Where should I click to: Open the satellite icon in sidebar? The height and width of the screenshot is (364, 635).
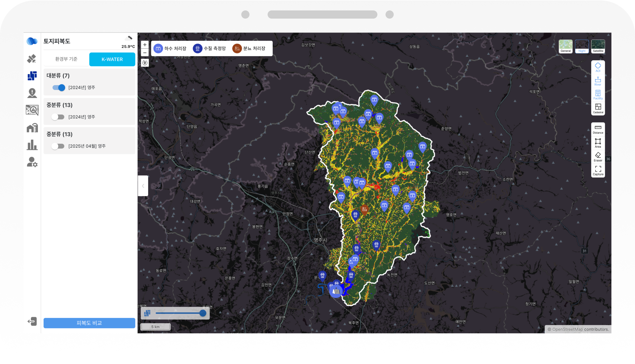[32, 59]
